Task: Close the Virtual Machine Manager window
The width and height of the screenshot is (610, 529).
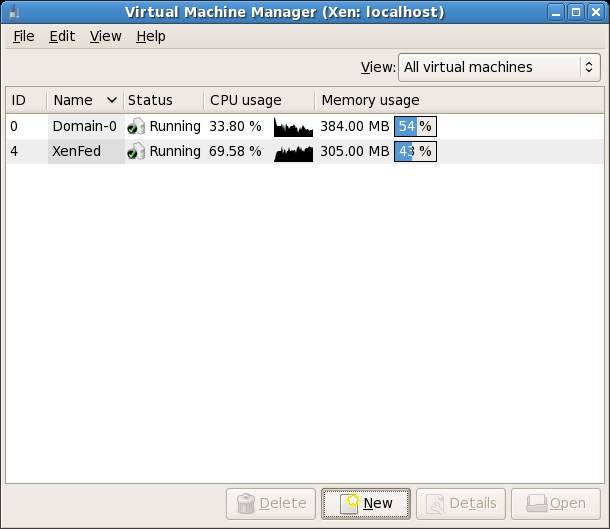Action: tap(596, 12)
